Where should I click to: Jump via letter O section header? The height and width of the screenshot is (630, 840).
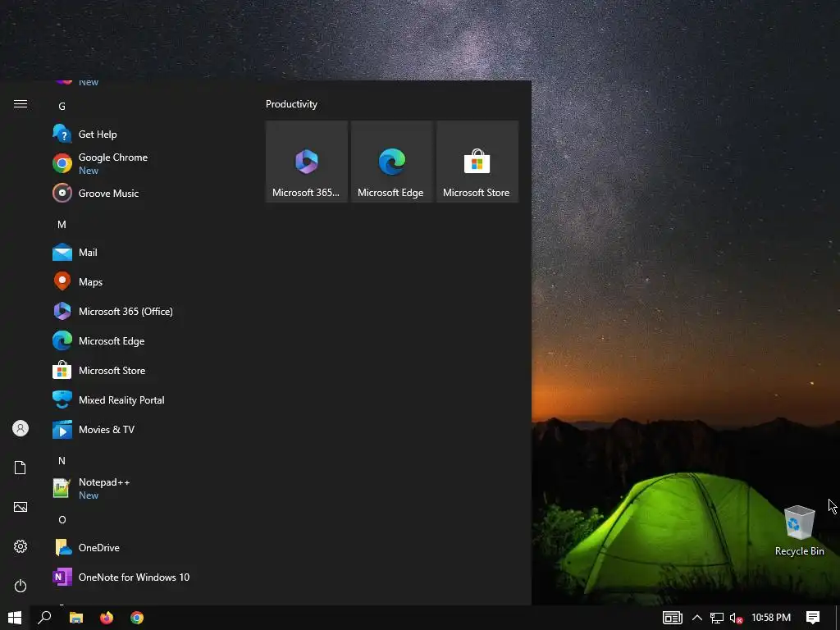pos(62,519)
